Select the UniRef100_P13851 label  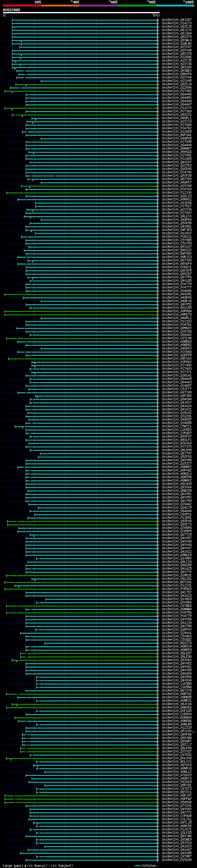pos(177,518)
